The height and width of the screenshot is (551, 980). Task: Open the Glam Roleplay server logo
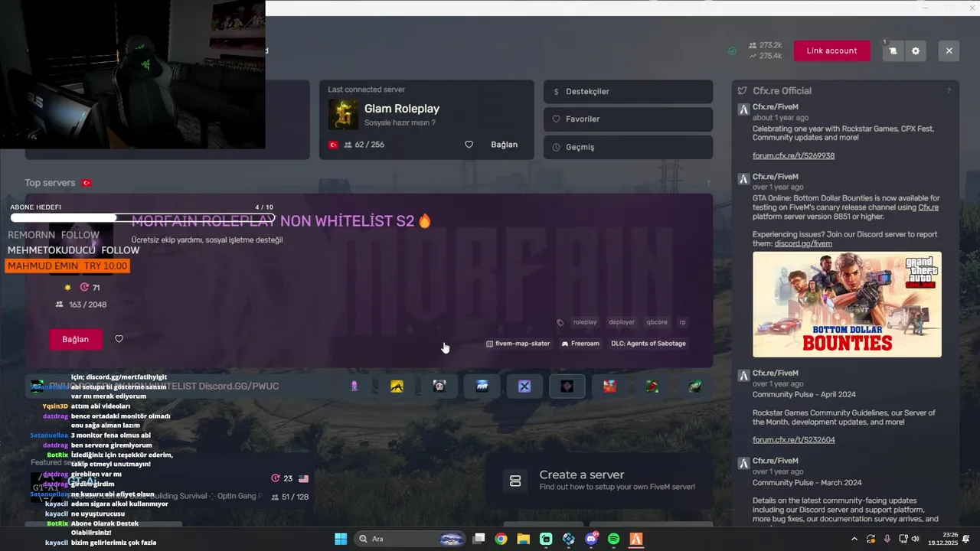coord(343,115)
